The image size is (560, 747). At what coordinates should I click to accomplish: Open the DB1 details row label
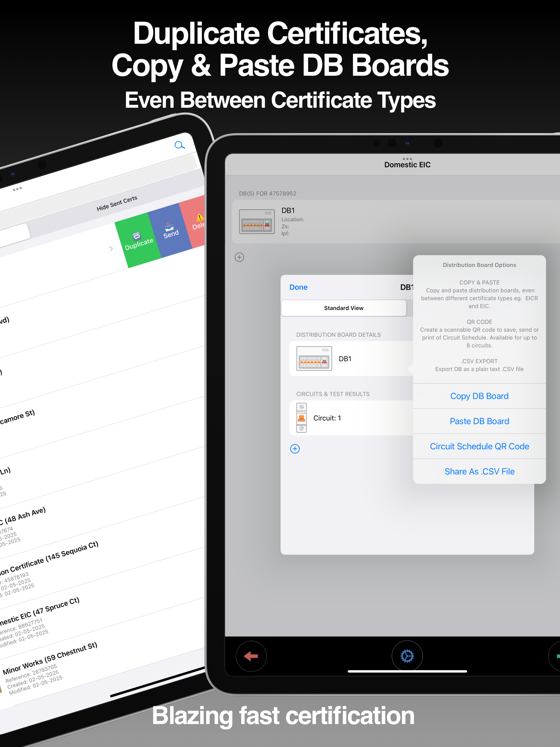click(x=345, y=359)
